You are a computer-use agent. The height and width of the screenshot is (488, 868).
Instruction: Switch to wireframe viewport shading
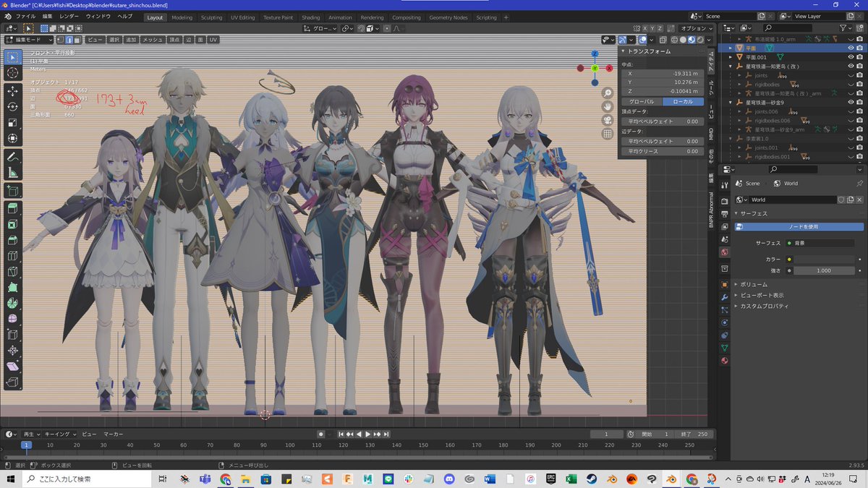tap(673, 40)
